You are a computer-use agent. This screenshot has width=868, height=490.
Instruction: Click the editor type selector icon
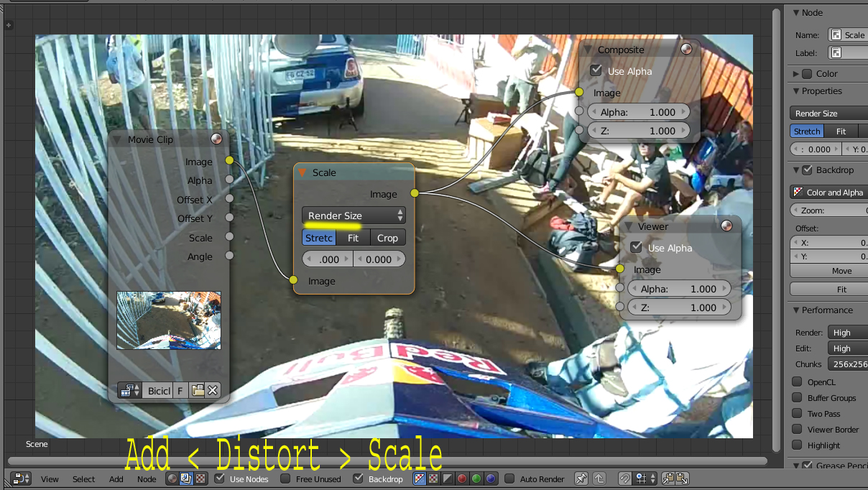[21, 479]
